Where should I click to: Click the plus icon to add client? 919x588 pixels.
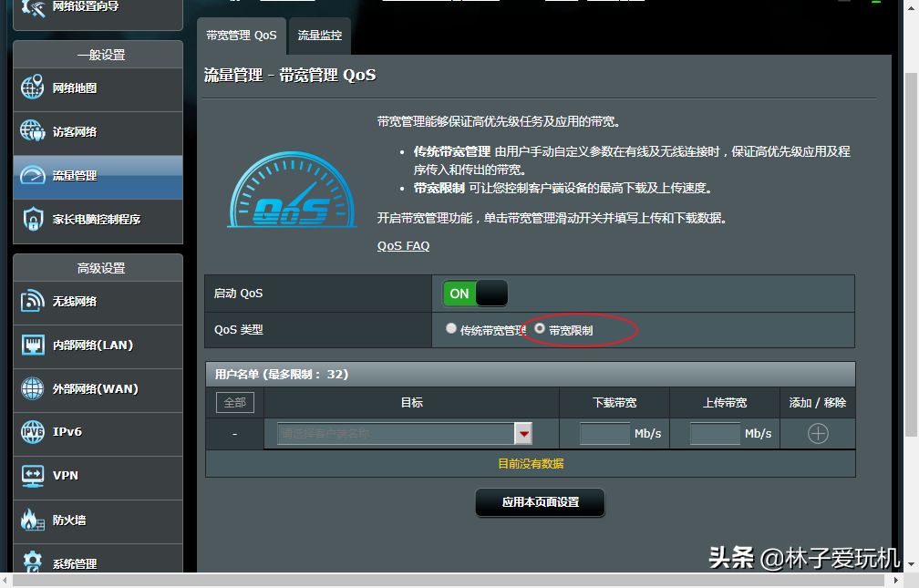coord(818,434)
